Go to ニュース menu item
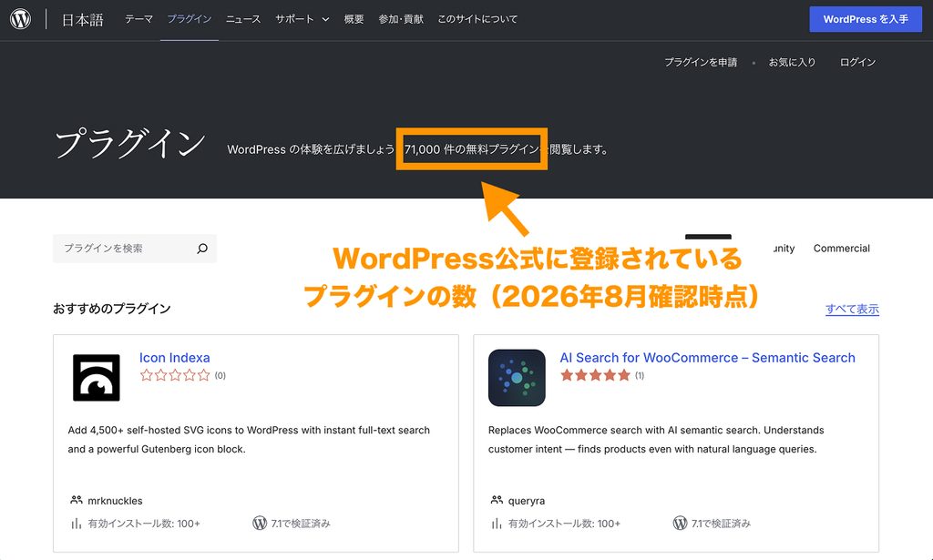 [x=242, y=19]
